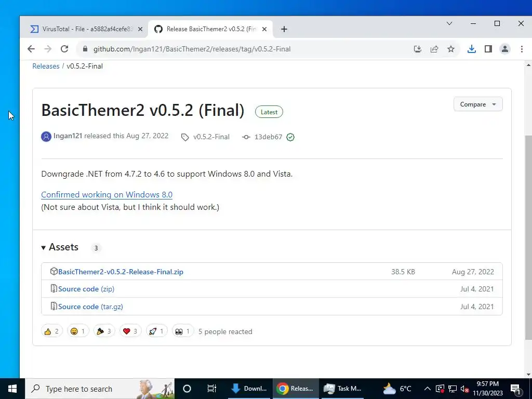Screen dimensions: 532x399
Task: Bookmark this page with the star icon
Action: coord(451,49)
